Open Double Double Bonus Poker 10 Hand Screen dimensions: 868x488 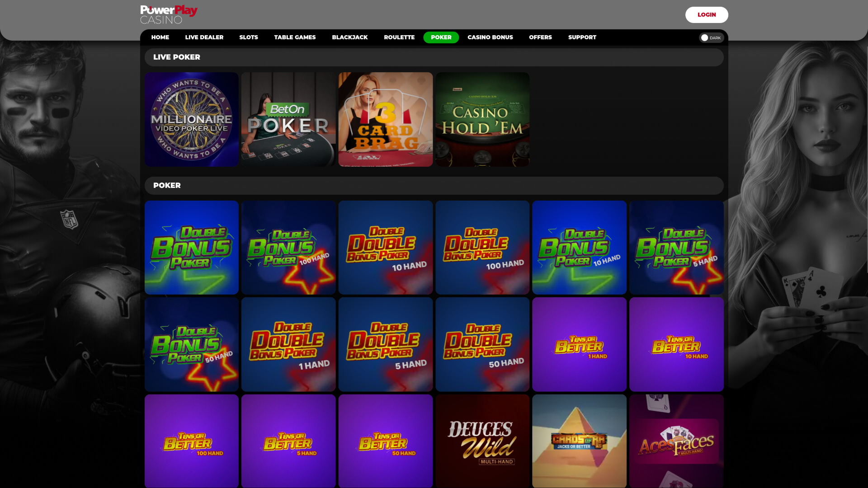pos(385,247)
